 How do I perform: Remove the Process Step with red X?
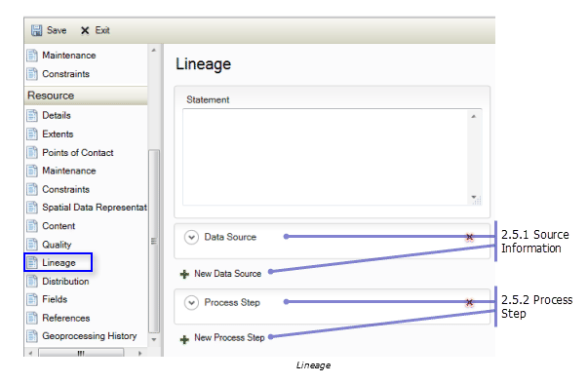tap(469, 302)
